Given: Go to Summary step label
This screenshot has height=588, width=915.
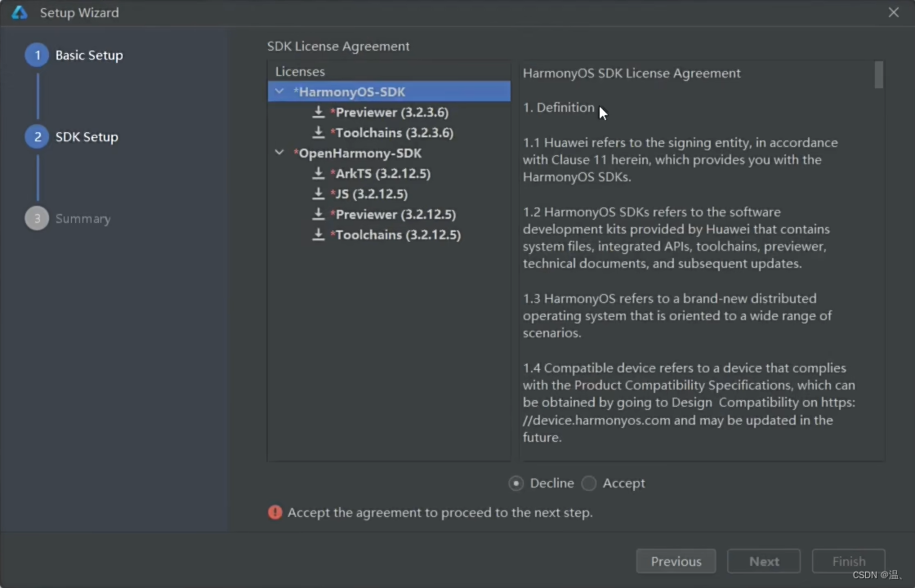Looking at the screenshot, I should pos(83,219).
